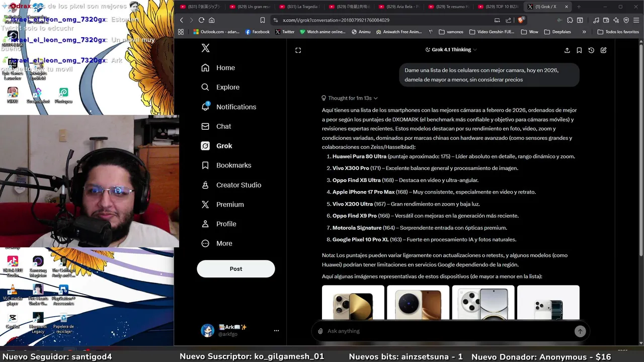The height and width of the screenshot is (362, 644).
Task: Open the Animu bookmark
Action: click(361, 32)
